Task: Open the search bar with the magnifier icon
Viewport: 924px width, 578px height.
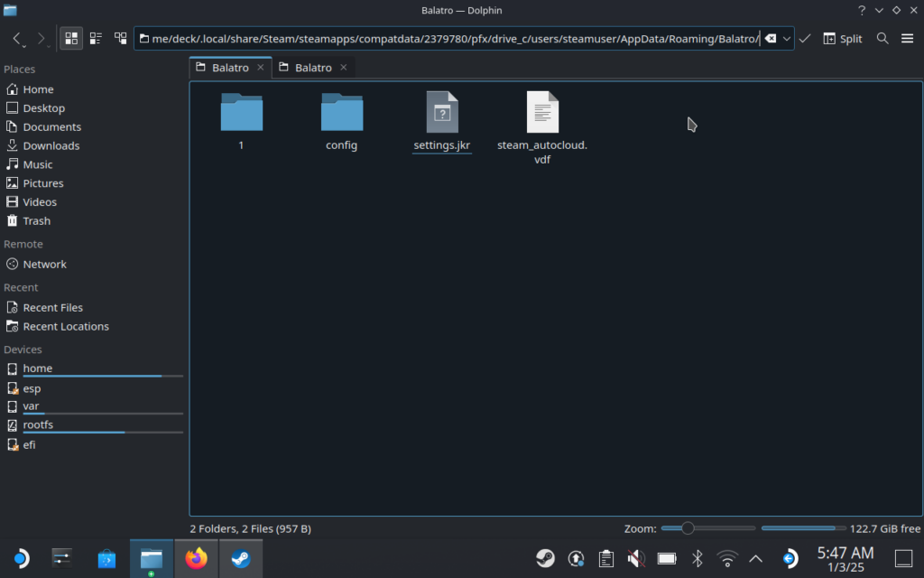Action: (x=882, y=39)
